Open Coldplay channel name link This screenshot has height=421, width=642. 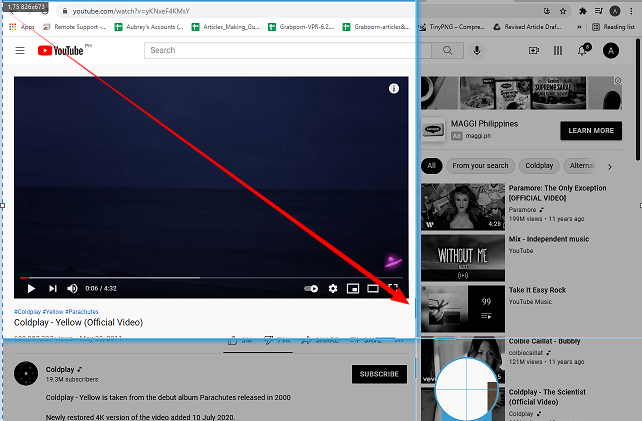point(60,369)
